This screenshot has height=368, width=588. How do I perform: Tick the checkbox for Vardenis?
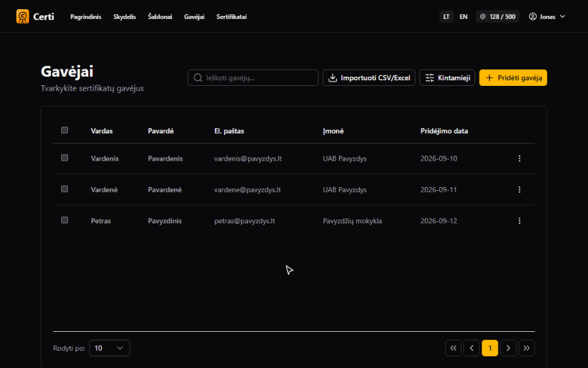[x=64, y=158]
